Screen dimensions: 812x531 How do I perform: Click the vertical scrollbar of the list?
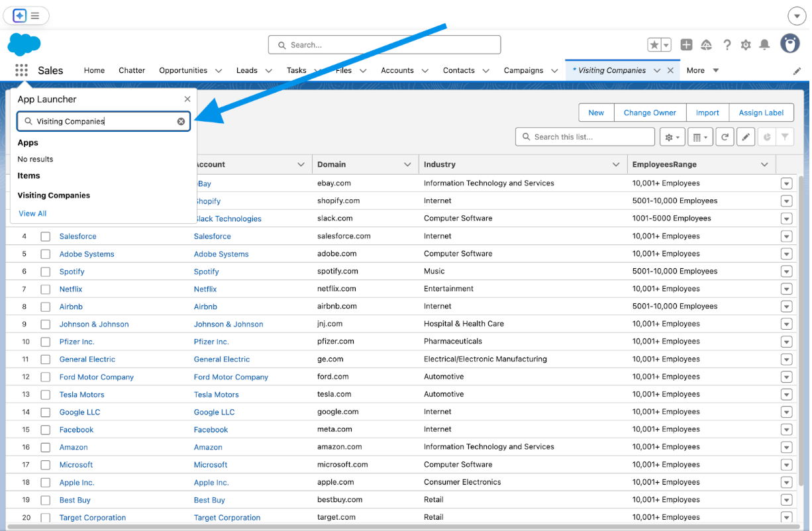tap(801, 331)
